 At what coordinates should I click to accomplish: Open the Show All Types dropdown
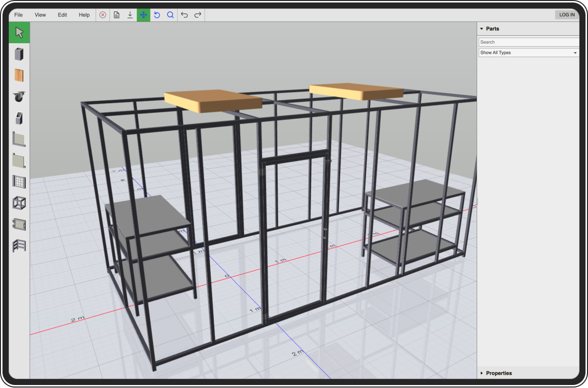[x=528, y=53]
